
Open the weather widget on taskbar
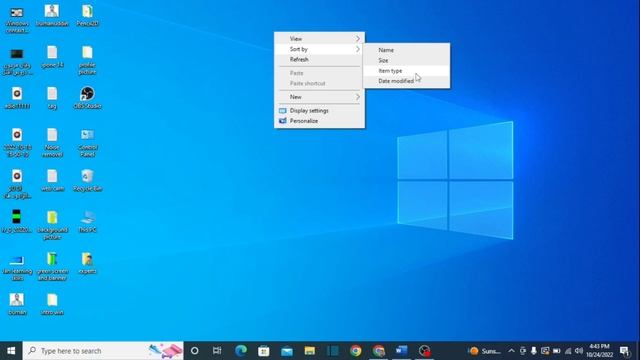(484, 351)
